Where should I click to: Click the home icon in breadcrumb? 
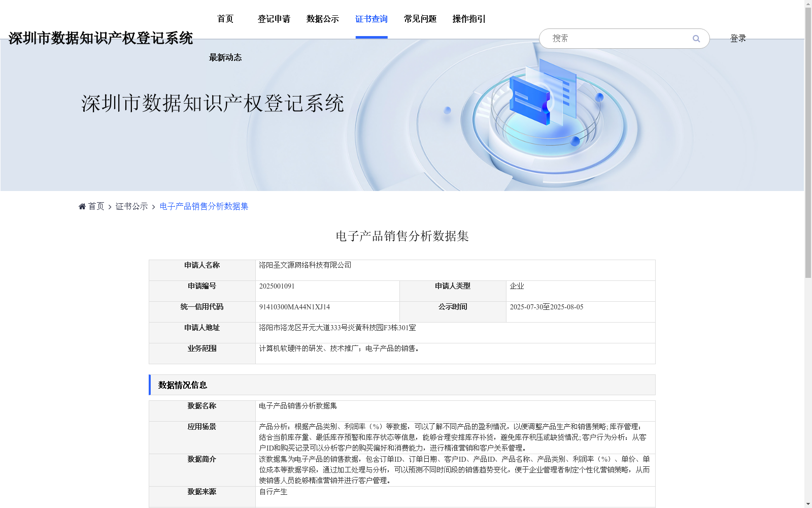click(82, 206)
